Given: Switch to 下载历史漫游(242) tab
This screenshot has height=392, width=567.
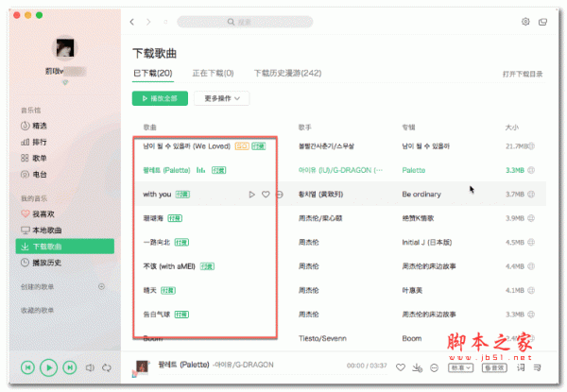Looking at the screenshot, I should point(287,74).
